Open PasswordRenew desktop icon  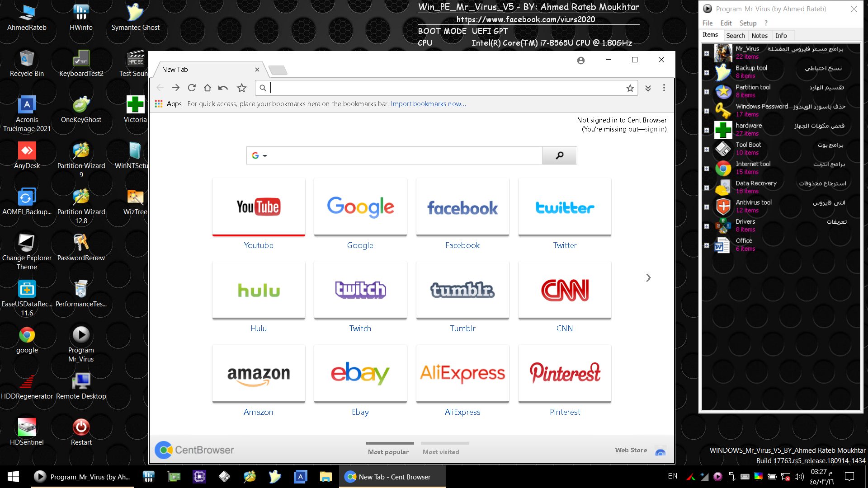(x=81, y=248)
